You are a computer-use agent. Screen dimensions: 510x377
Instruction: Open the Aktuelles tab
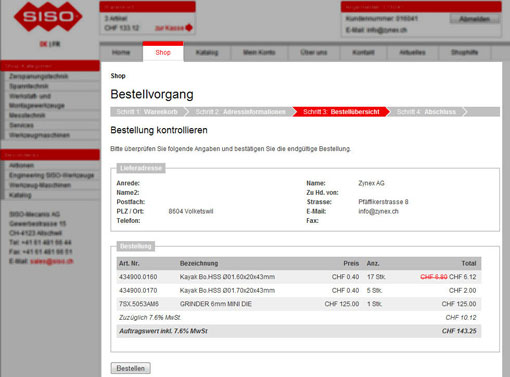point(412,52)
